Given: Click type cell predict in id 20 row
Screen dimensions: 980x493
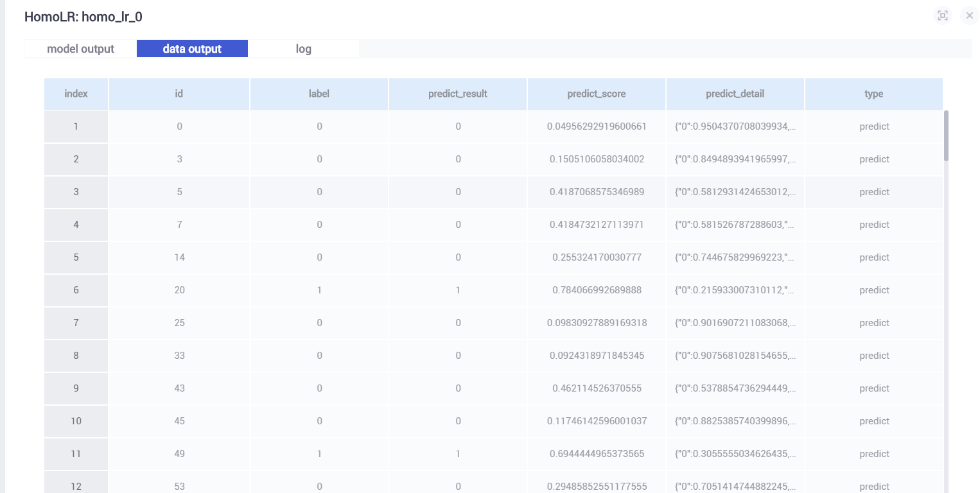Looking at the screenshot, I should coord(874,290).
